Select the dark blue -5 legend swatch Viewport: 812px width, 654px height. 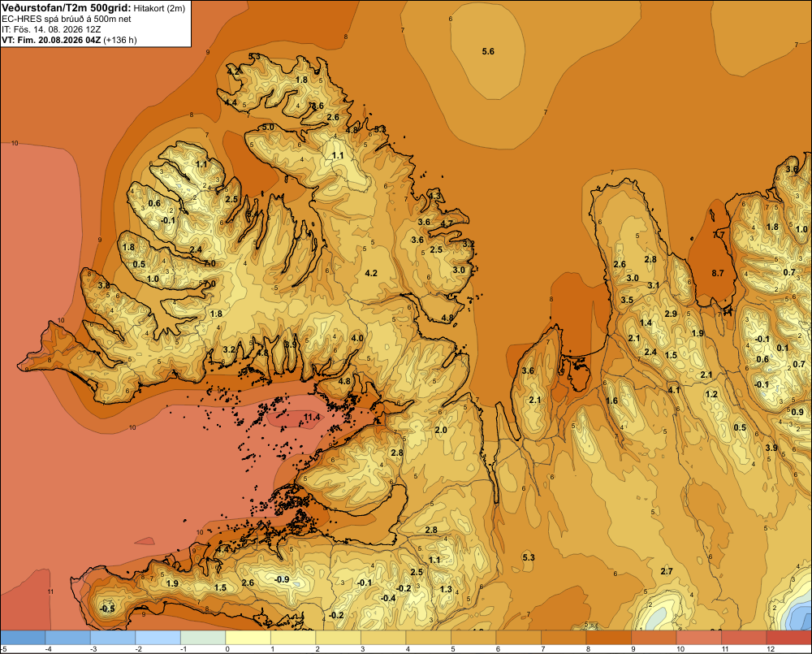[23, 638]
